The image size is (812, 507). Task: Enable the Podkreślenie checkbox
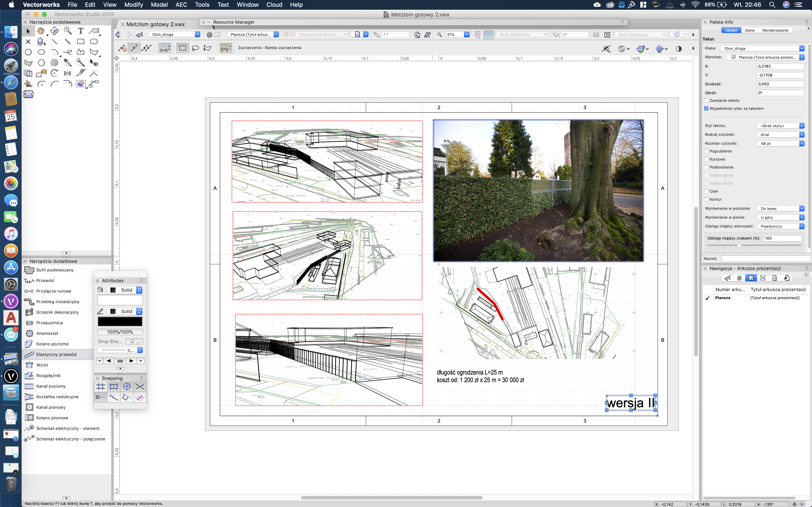pos(707,167)
